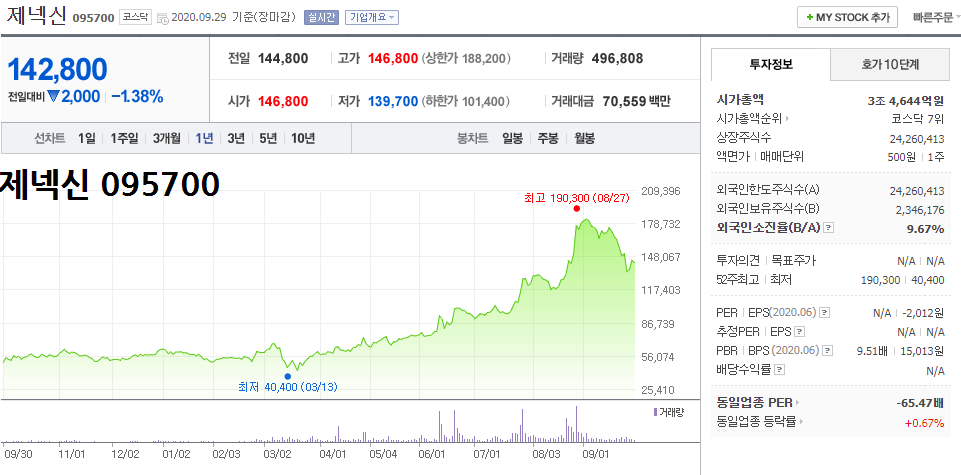961x475 pixels.
Task: Open the 빠른주문 dropdown
Action: [x=936, y=17]
